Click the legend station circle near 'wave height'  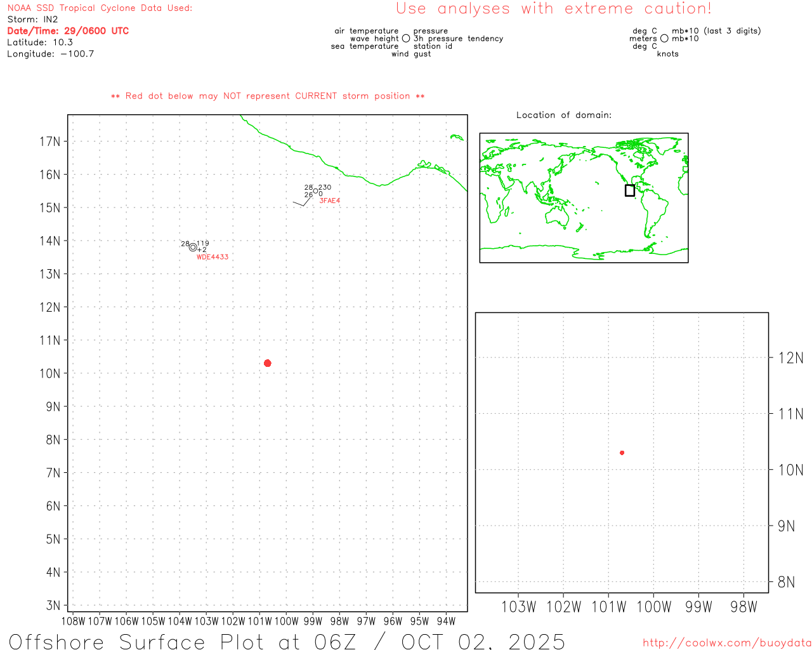tap(406, 39)
